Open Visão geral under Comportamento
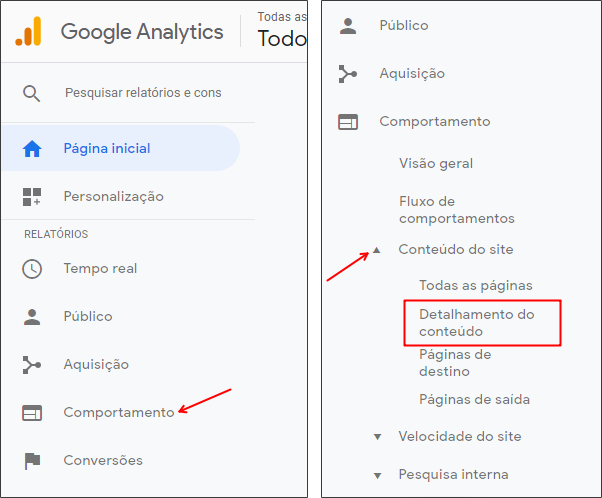Image resolution: width=602 pixels, height=498 pixels. pos(436,164)
